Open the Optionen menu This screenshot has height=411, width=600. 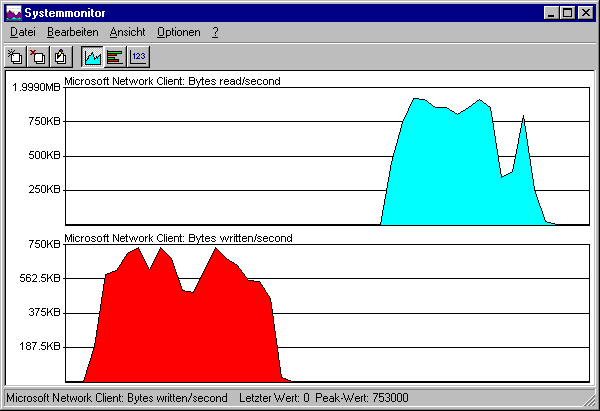pos(179,32)
